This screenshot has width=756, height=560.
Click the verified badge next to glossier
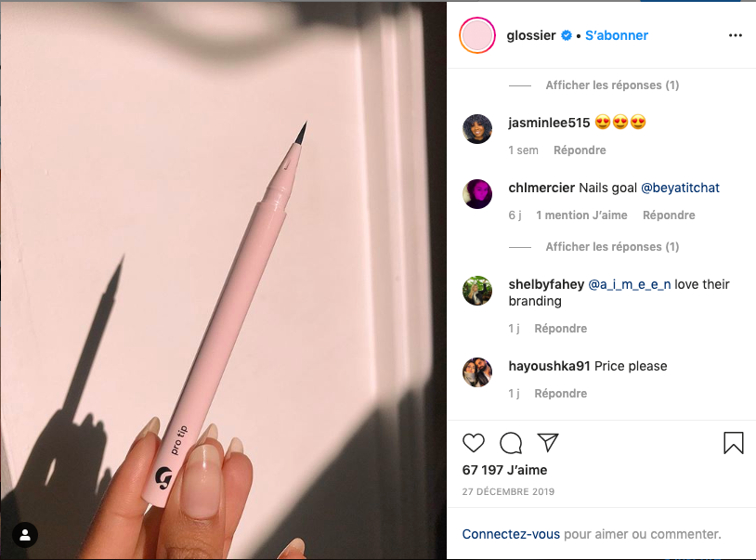click(567, 35)
